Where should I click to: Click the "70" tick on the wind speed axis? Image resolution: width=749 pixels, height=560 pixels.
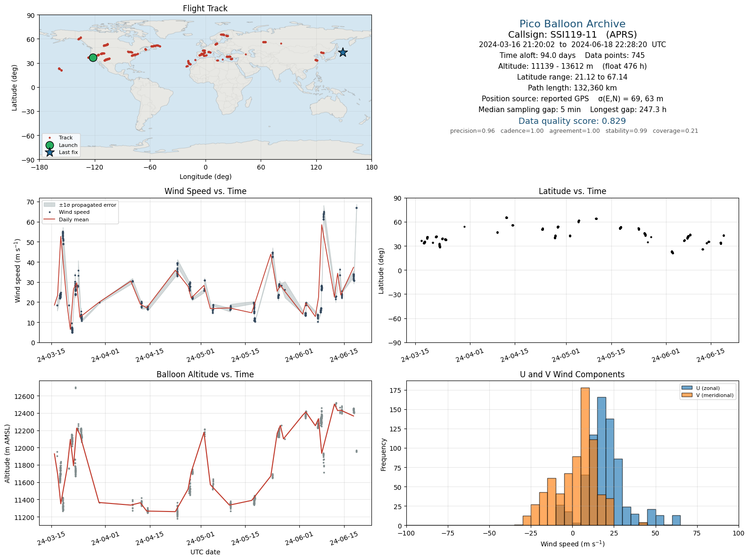click(31, 202)
